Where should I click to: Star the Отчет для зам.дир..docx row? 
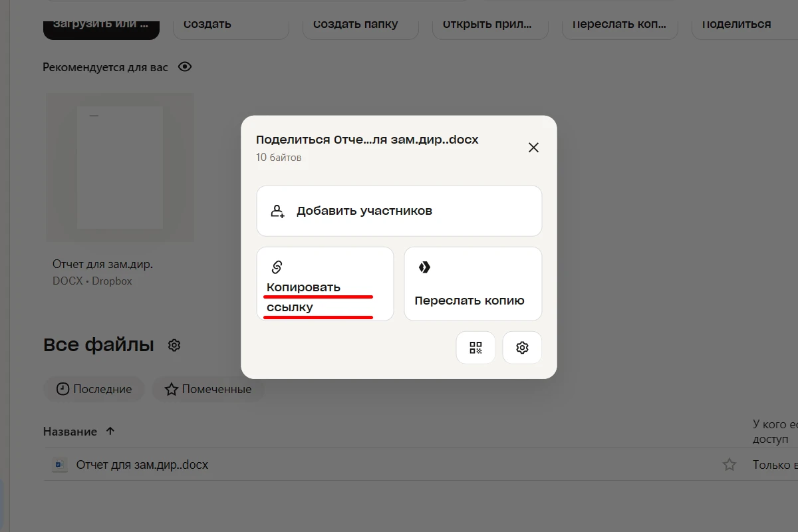[730, 465]
